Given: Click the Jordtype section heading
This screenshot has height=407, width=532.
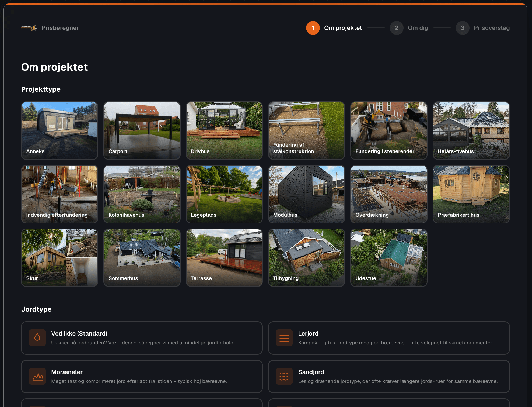Looking at the screenshot, I should [x=36, y=309].
